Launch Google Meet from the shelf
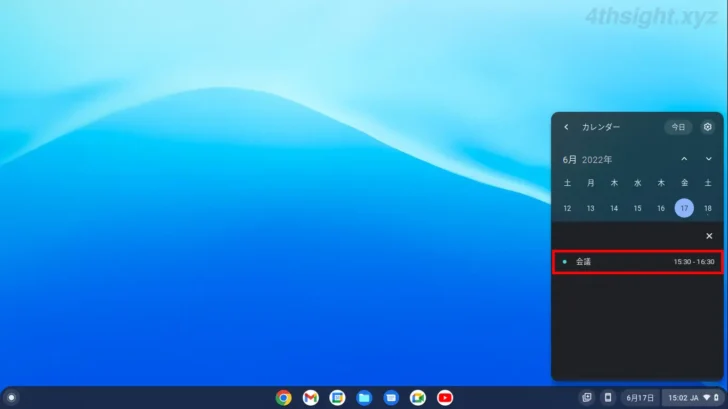This screenshot has height=409, width=728. pyautogui.click(x=418, y=398)
